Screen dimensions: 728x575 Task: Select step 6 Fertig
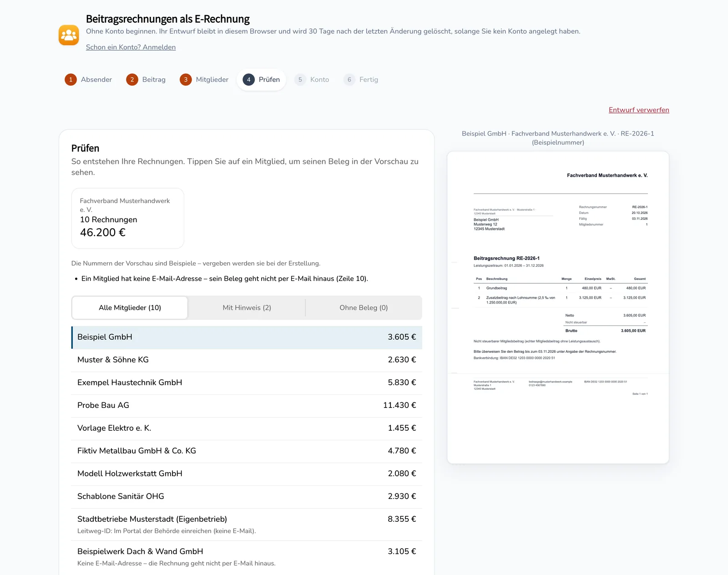coord(361,80)
